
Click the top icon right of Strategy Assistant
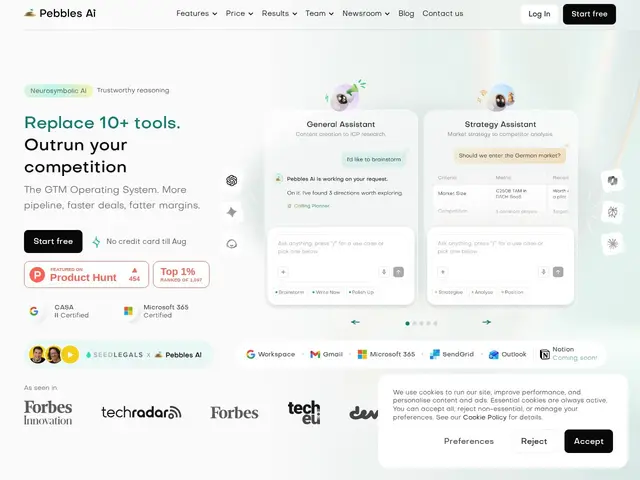tap(612, 180)
